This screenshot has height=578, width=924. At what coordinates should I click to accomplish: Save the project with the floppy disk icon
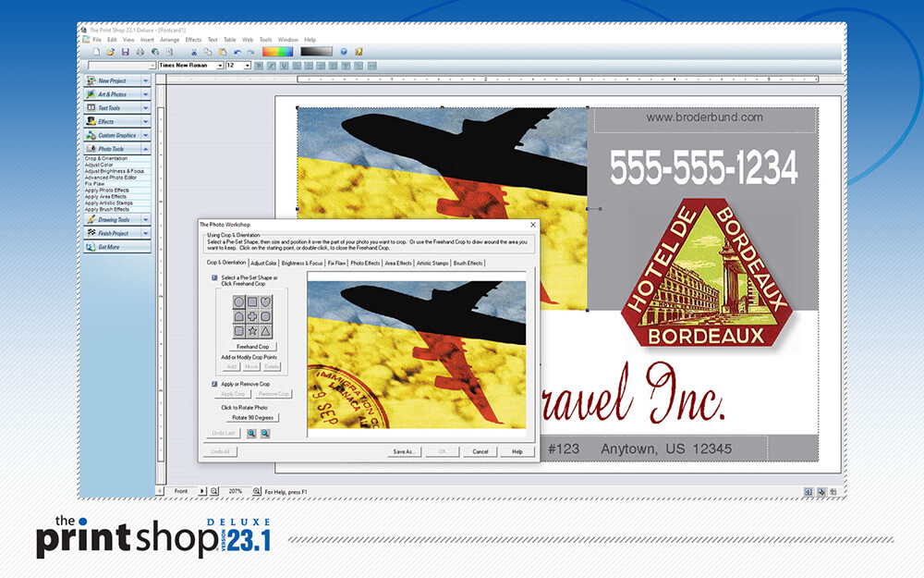[x=126, y=52]
